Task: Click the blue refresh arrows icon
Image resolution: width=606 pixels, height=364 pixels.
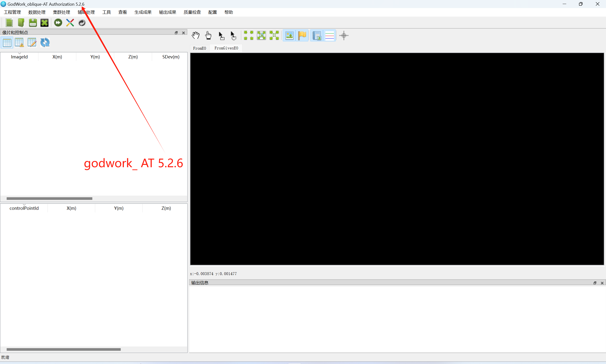Action: [45, 42]
